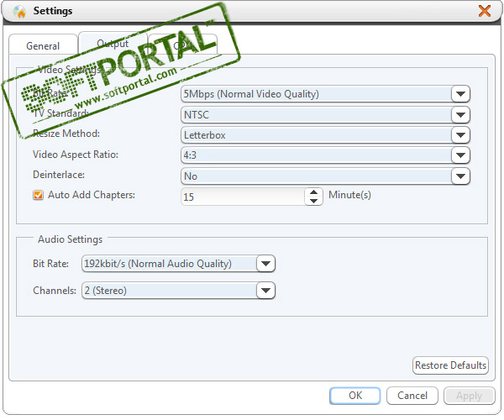
Task: Open the video Bit Rate dropdown
Action: tap(460, 94)
